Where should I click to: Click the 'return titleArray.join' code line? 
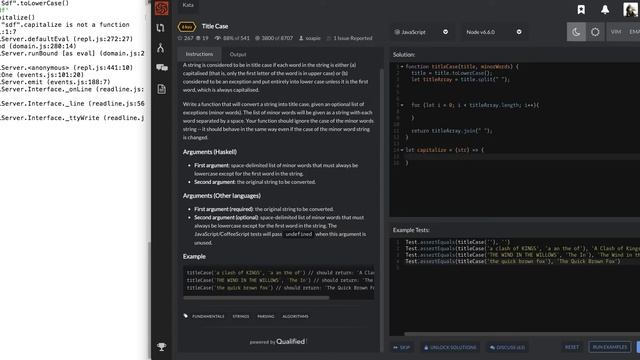pyautogui.click(x=452, y=131)
